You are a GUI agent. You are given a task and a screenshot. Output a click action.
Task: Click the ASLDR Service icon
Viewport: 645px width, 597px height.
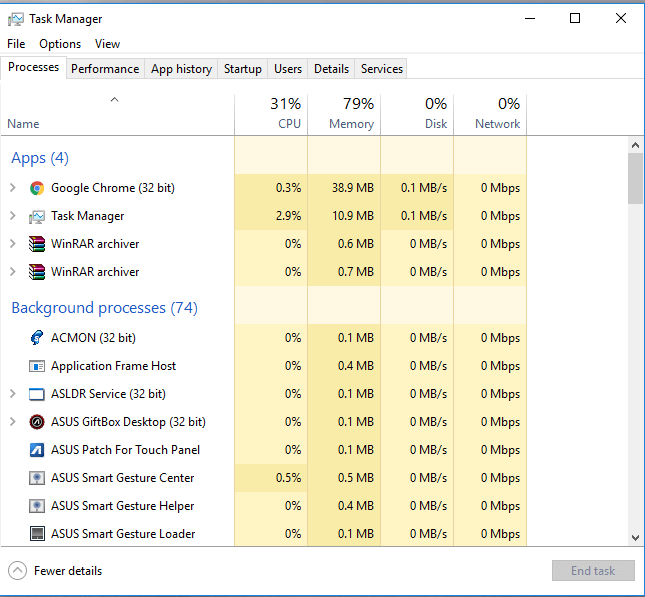pos(37,394)
